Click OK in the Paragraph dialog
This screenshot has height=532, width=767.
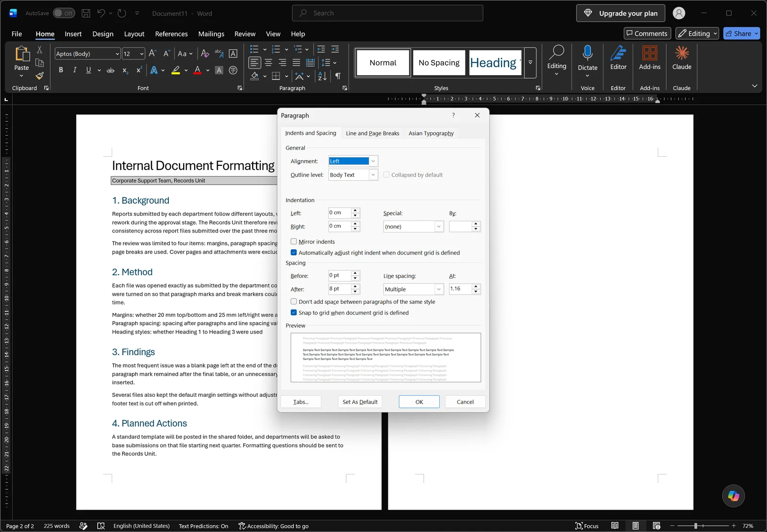coord(419,402)
